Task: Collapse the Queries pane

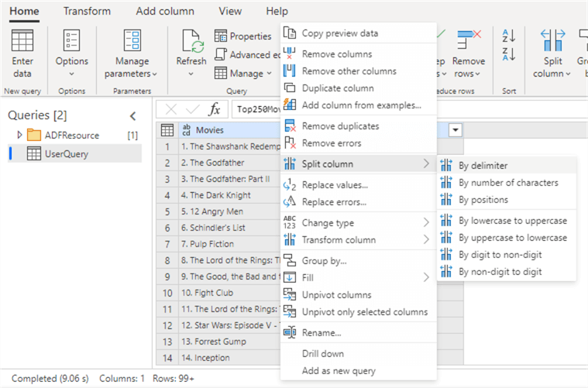Action: [x=132, y=116]
